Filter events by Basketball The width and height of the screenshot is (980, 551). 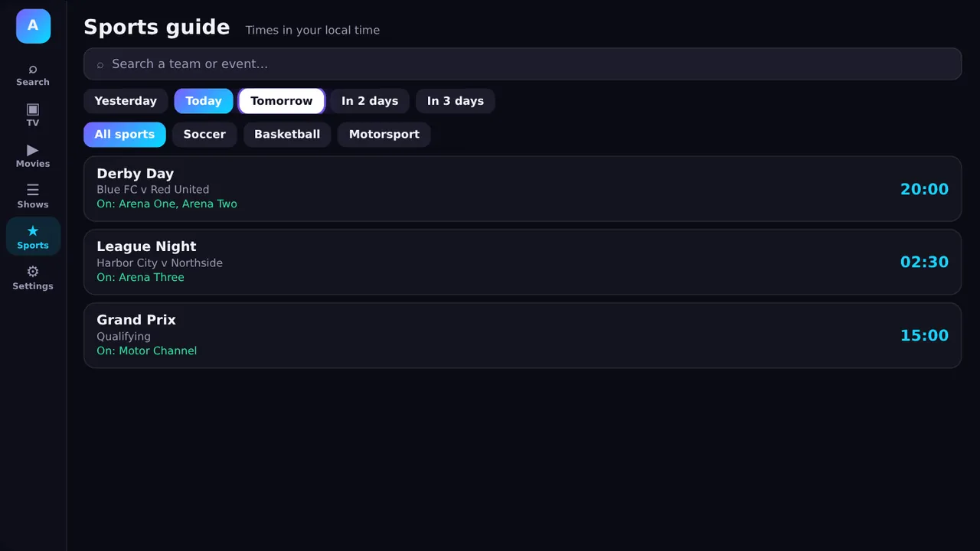(287, 135)
